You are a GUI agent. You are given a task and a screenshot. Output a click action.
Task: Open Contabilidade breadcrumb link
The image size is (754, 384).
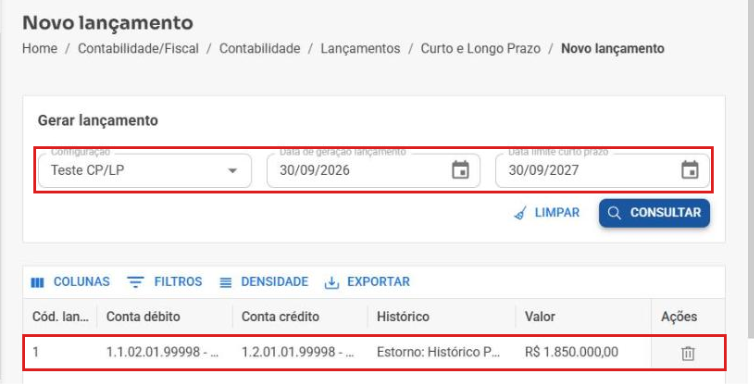click(x=260, y=49)
